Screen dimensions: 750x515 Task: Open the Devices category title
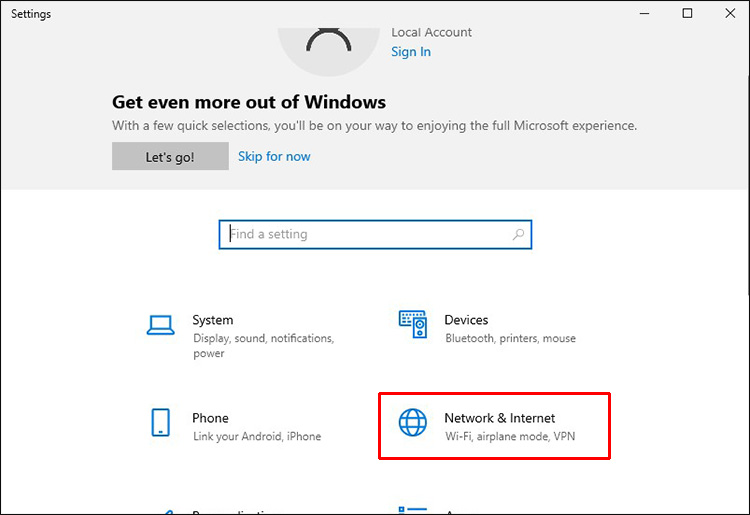pyautogui.click(x=466, y=320)
